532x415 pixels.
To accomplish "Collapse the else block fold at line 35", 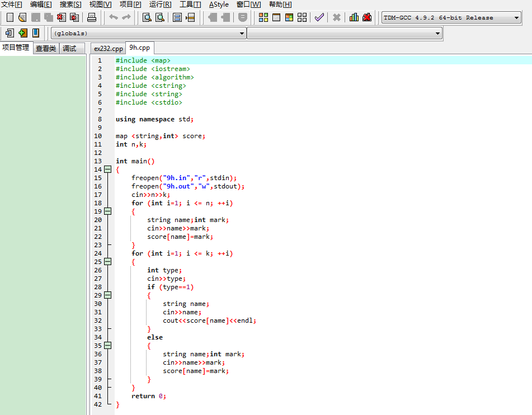I will [107, 346].
